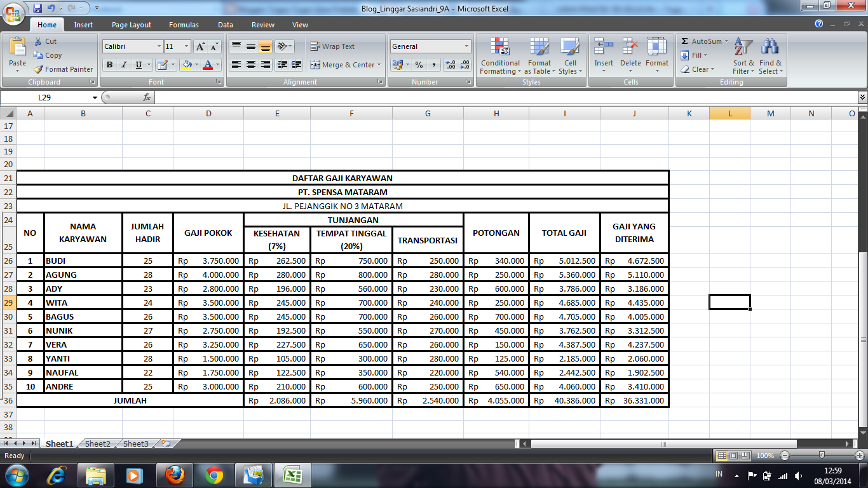Toggle Center horizontal alignment
868x488 pixels.
coord(251,65)
